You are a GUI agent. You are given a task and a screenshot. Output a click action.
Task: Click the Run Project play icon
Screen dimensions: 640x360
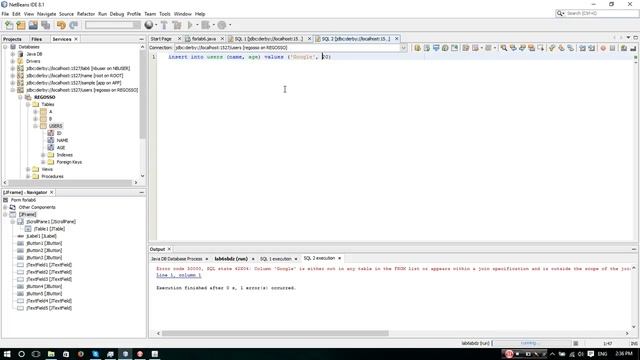click(190, 25)
